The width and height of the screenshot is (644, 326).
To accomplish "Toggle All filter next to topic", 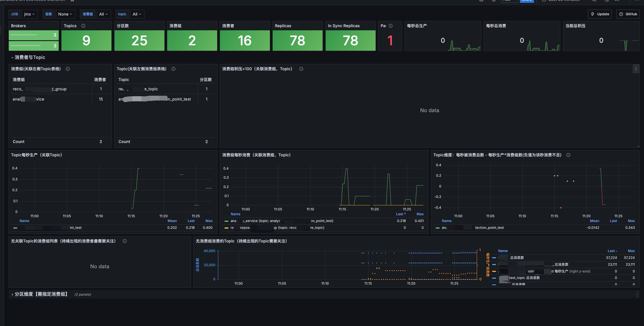I will (x=136, y=14).
